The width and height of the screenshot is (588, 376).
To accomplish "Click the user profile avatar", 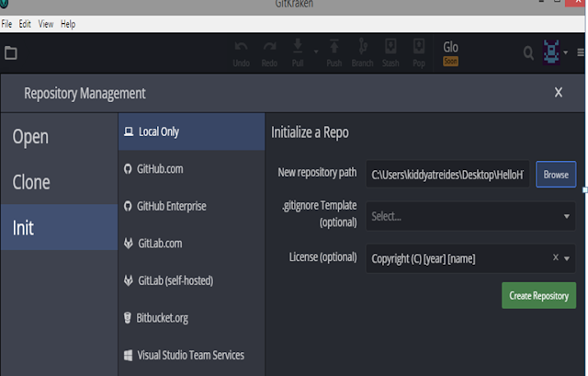I will click(551, 52).
